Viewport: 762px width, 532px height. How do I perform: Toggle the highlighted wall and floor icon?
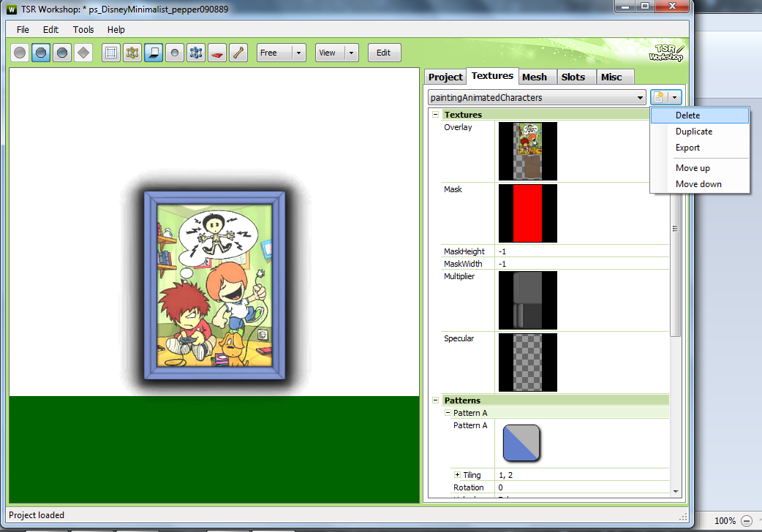pos(154,53)
